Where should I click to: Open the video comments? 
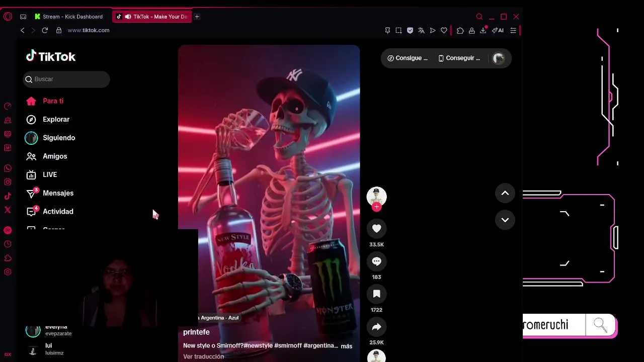376,261
